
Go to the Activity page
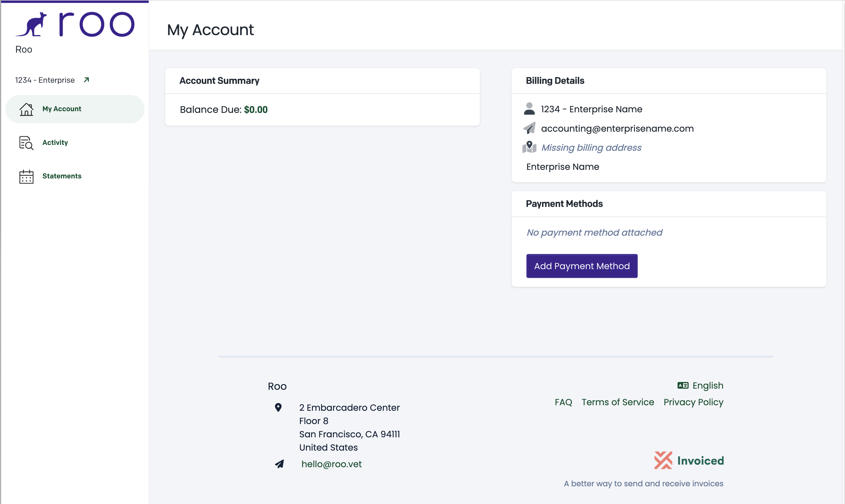[75, 143]
